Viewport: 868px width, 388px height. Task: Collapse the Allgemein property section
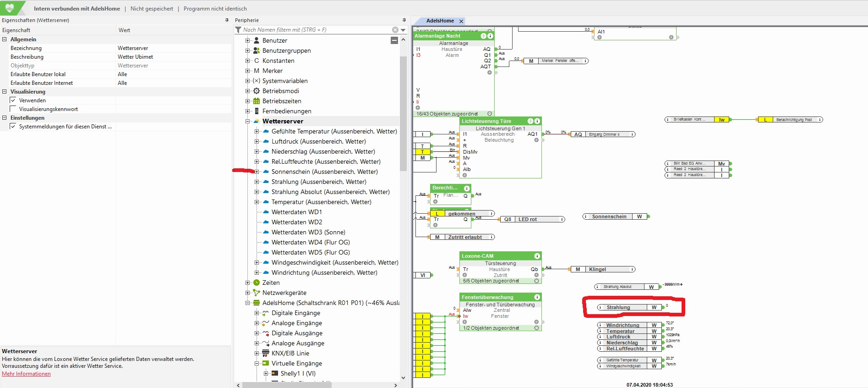[5, 39]
